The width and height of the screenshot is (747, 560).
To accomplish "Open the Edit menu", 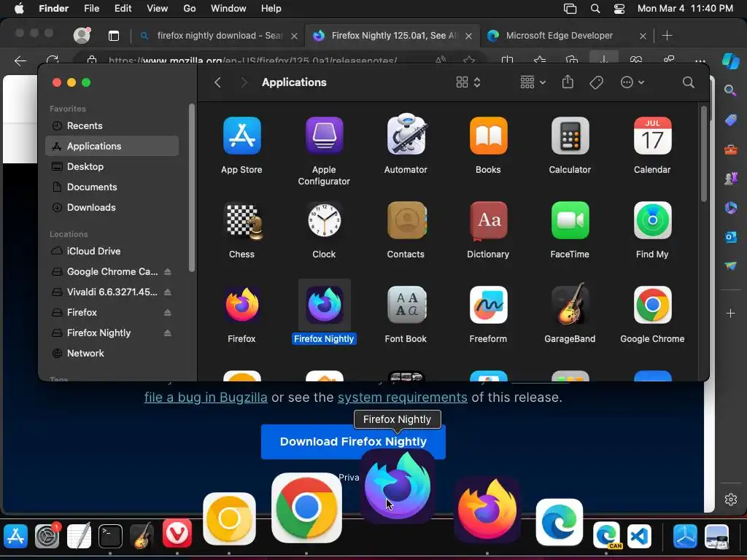I will 123,9.
